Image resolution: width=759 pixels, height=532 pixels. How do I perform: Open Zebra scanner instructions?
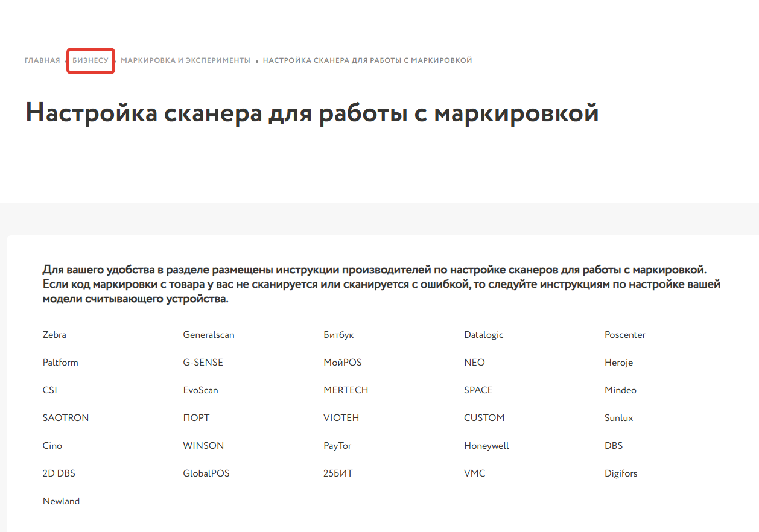(x=54, y=335)
